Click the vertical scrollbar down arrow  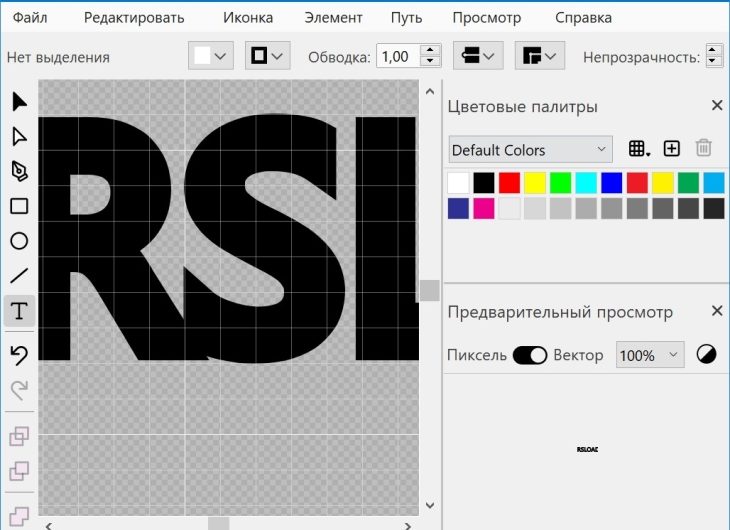[x=430, y=505]
